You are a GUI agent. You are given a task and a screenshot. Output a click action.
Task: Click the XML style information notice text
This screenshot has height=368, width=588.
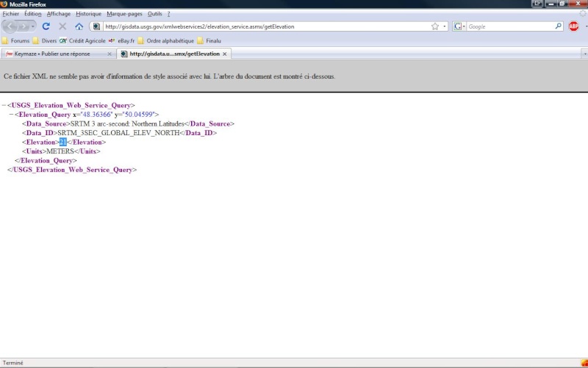(x=170, y=76)
